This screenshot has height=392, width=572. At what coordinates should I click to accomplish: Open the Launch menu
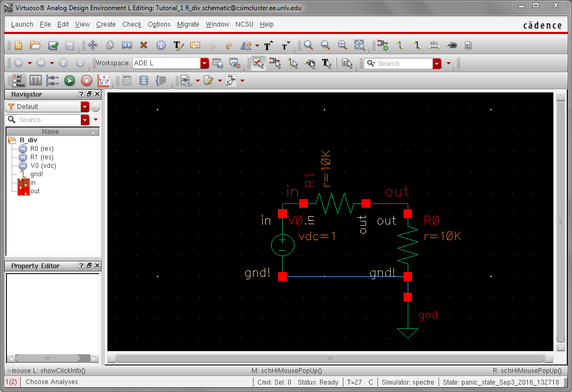pyautogui.click(x=22, y=24)
